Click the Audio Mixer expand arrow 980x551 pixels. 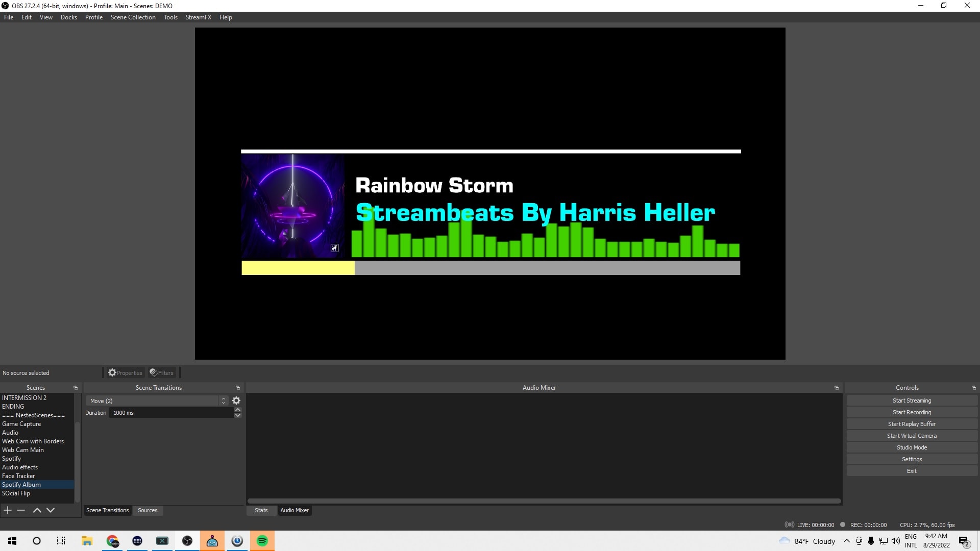pyautogui.click(x=837, y=388)
